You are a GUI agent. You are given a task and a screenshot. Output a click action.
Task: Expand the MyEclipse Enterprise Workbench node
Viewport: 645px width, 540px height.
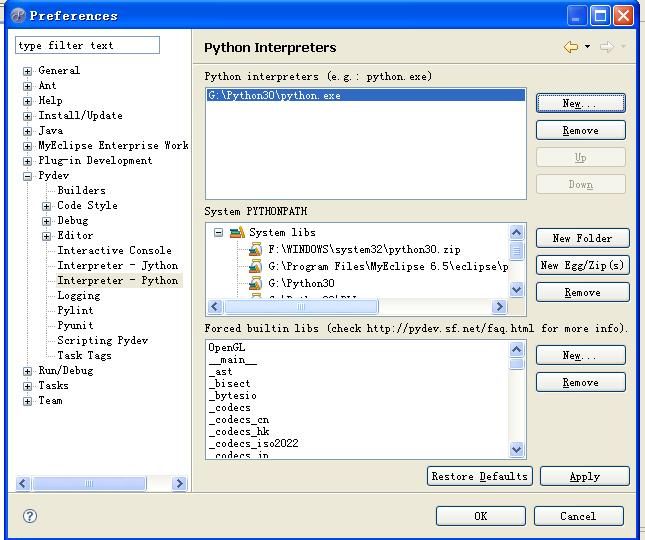click(27, 146)
